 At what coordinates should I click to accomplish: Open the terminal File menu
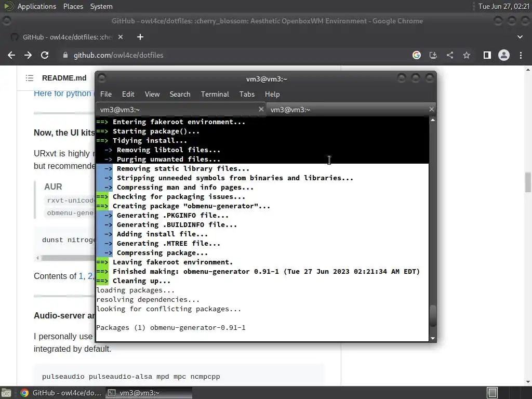tap(106, 95)
